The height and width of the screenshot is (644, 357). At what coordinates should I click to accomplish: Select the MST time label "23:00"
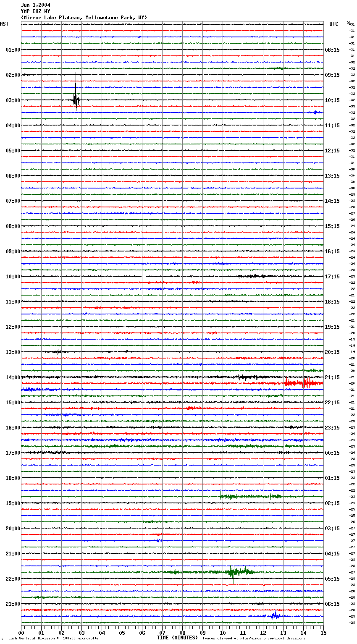pos(13,604)
